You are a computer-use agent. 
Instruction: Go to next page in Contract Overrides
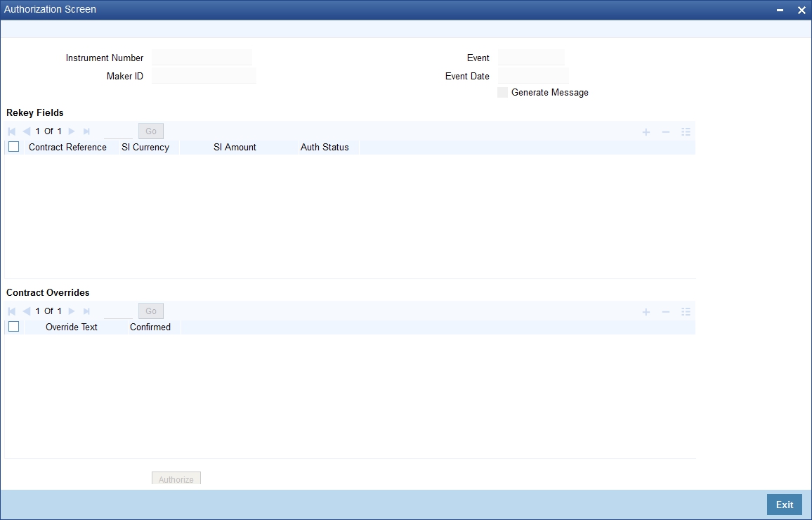pos(72,311)
